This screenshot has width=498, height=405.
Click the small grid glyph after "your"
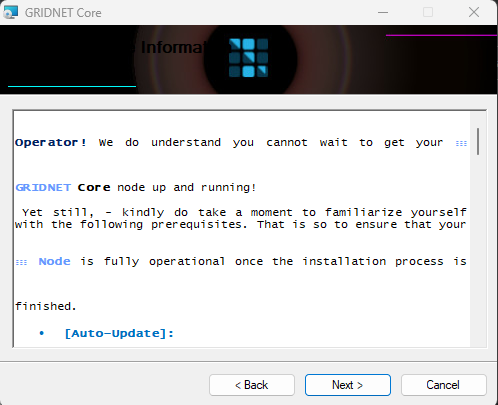tap(461, 143)
